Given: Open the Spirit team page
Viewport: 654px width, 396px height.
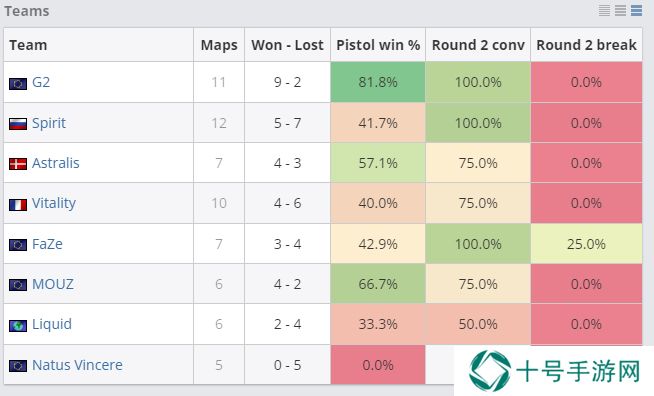Looking at the screenshot, I should coord(49,123).
